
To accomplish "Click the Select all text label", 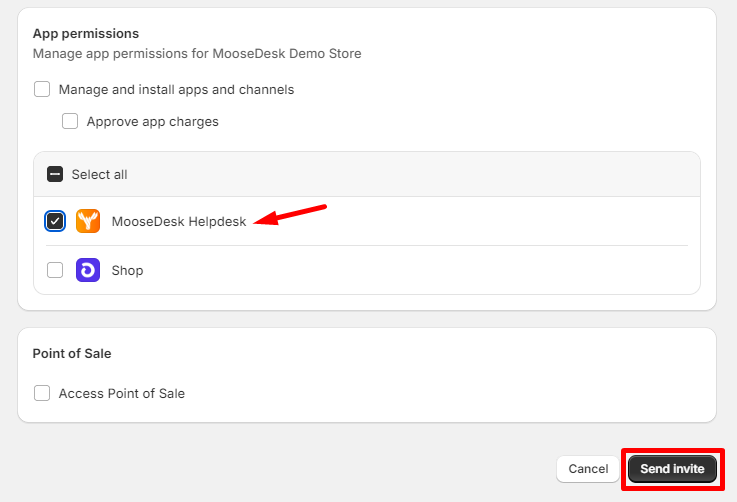I will (99, 174).
